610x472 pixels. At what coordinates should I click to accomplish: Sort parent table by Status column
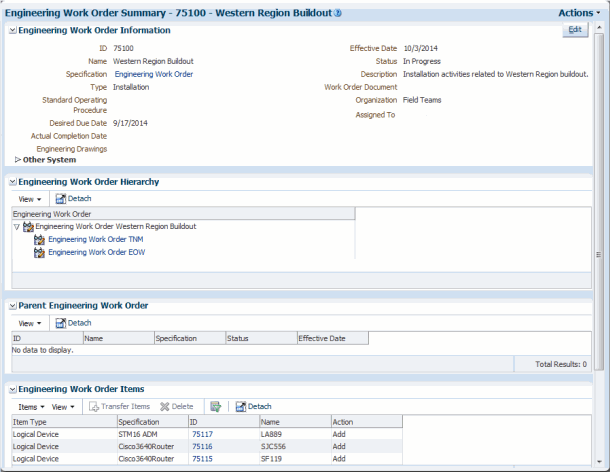click(x=261, y=339)
